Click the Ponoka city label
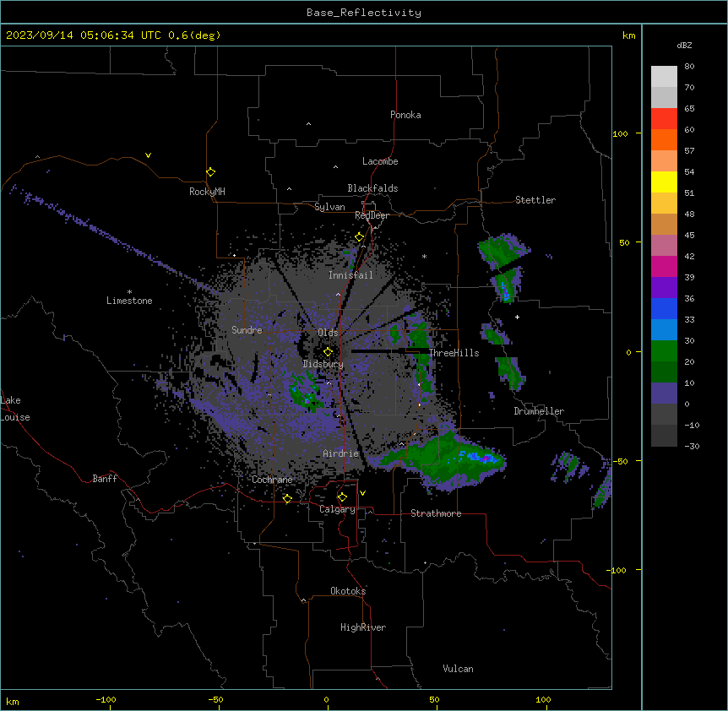The width and height of the screenshot is (728, 711). 405,115
